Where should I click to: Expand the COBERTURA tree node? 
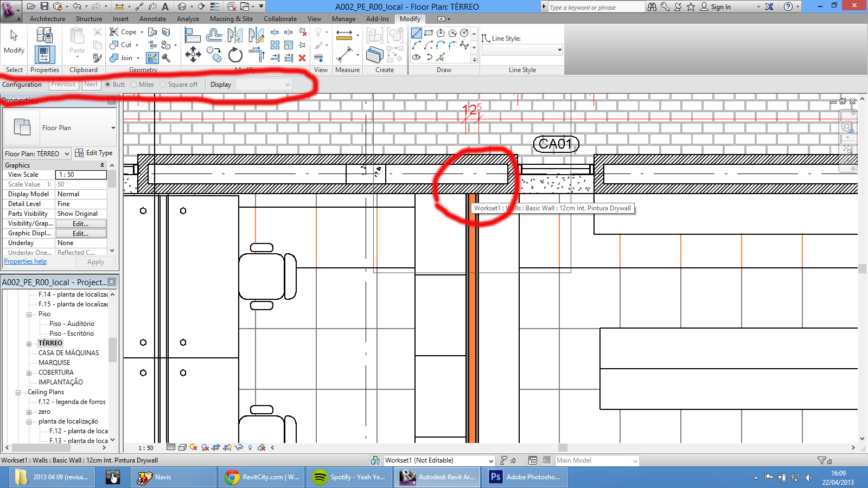pos(29,373)
